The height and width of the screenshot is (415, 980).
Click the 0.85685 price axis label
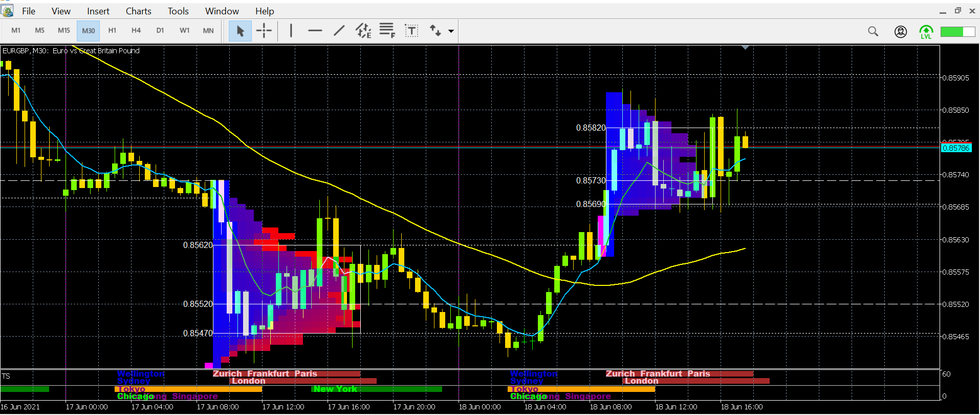956,207
